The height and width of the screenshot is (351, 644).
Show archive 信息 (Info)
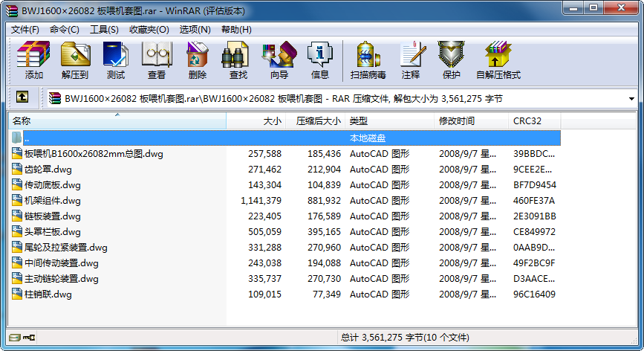[320, 60]
